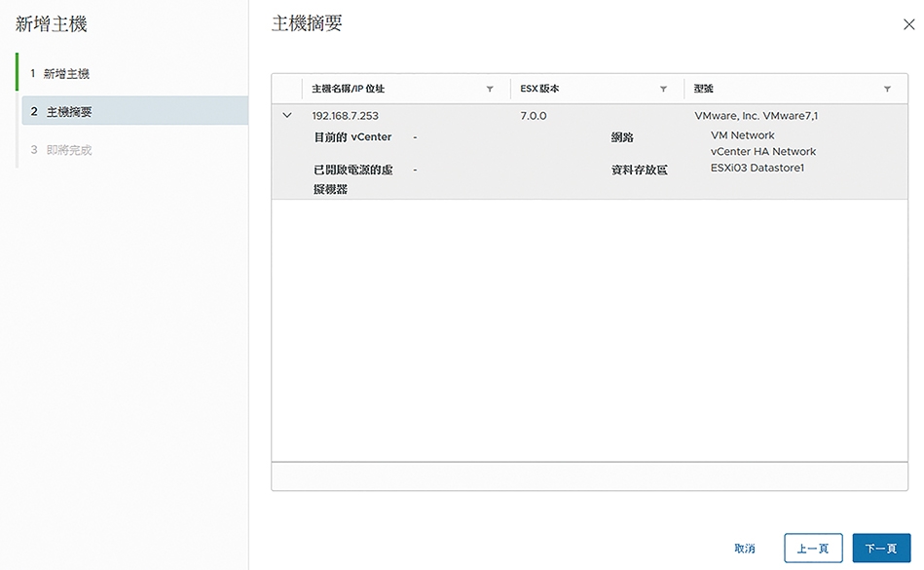Click the vCenter HA Network entry

click(x=763, y=151)
